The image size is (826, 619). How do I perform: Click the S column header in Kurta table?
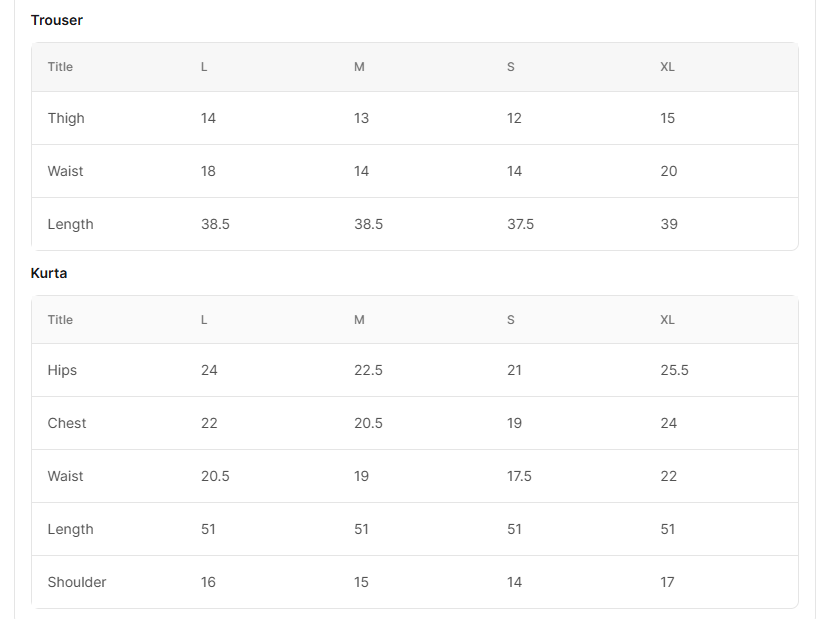(511, 320)
